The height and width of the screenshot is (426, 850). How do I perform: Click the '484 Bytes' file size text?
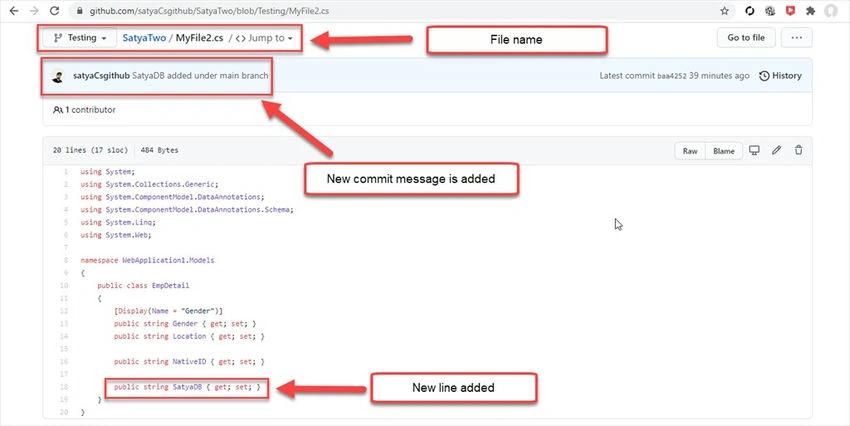pos(159,150)
